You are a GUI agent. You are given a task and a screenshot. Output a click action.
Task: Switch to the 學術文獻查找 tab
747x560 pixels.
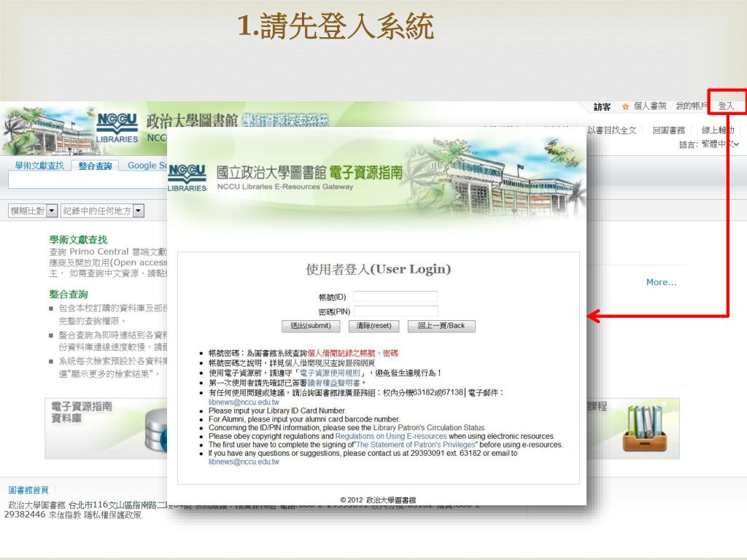tap(39, 166)
